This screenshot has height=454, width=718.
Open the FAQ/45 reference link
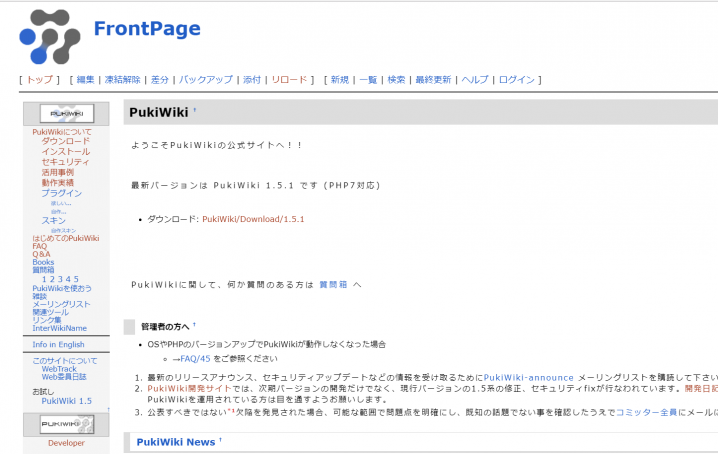(195, 359)
